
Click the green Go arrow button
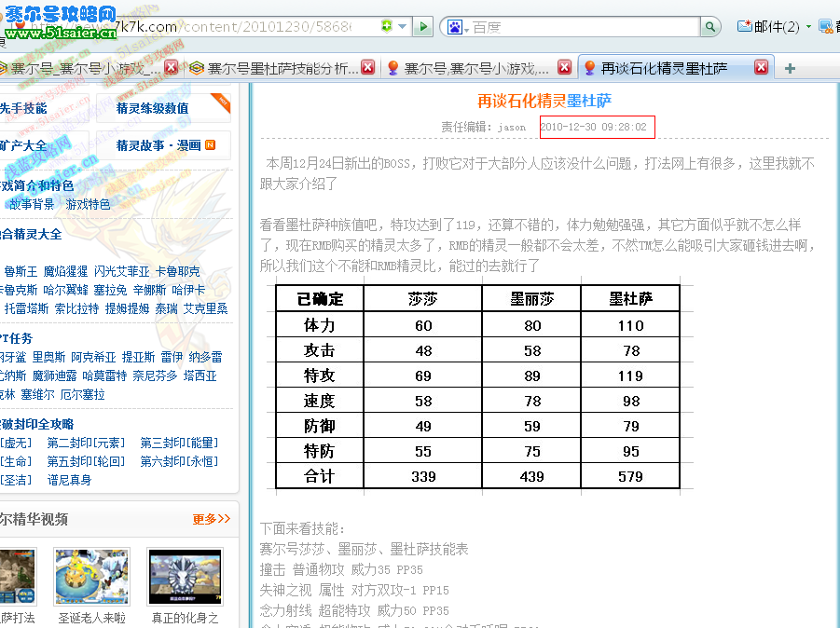tap(422, 26)
